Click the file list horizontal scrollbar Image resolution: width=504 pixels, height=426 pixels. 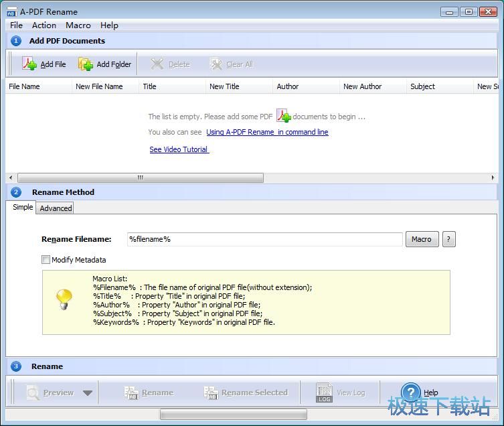(140, 177)
